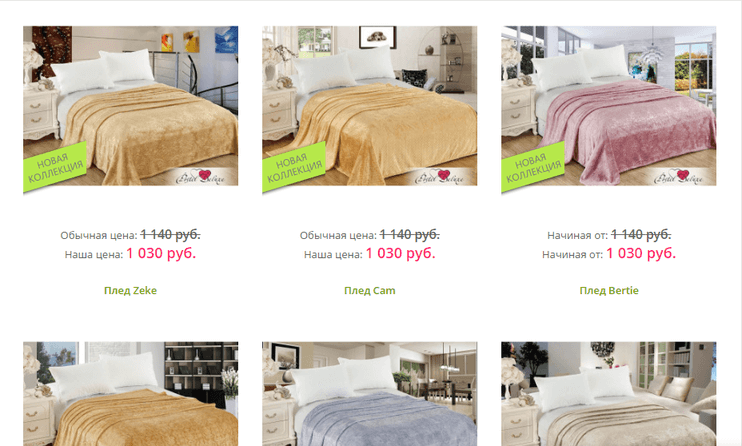
Task: Open the Плед Cam product link
Action: 370,291
